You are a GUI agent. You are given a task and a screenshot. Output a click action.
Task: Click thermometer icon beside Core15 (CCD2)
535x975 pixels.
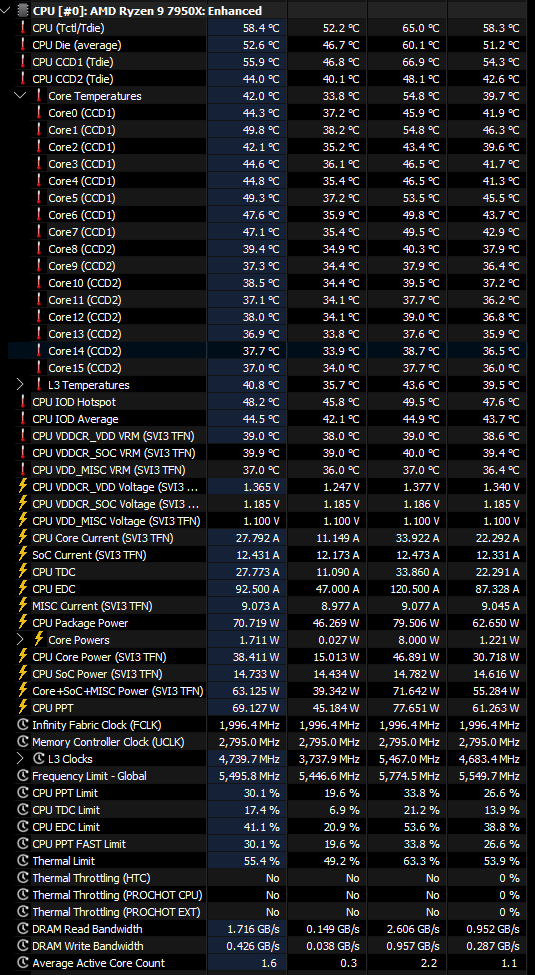tap(39, 367)
